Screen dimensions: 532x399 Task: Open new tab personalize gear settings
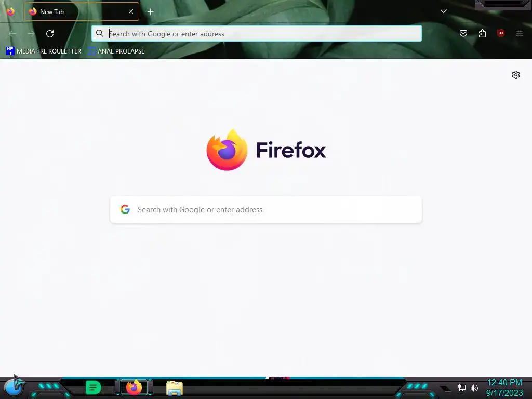516,75
